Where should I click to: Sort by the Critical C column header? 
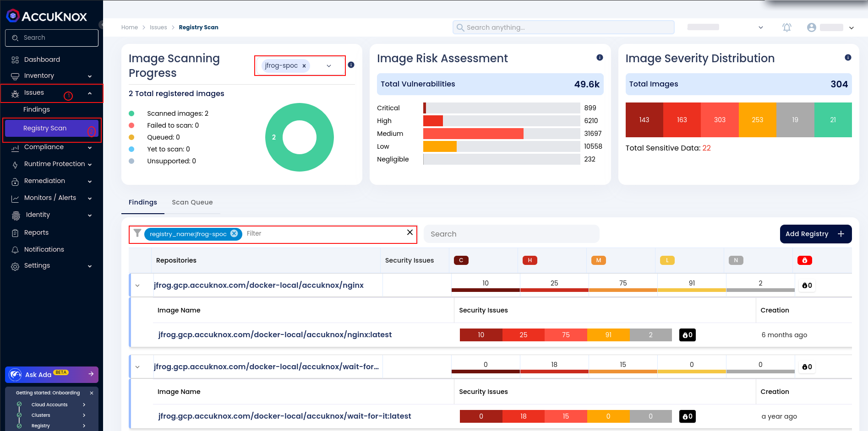(x=461, y=260)
